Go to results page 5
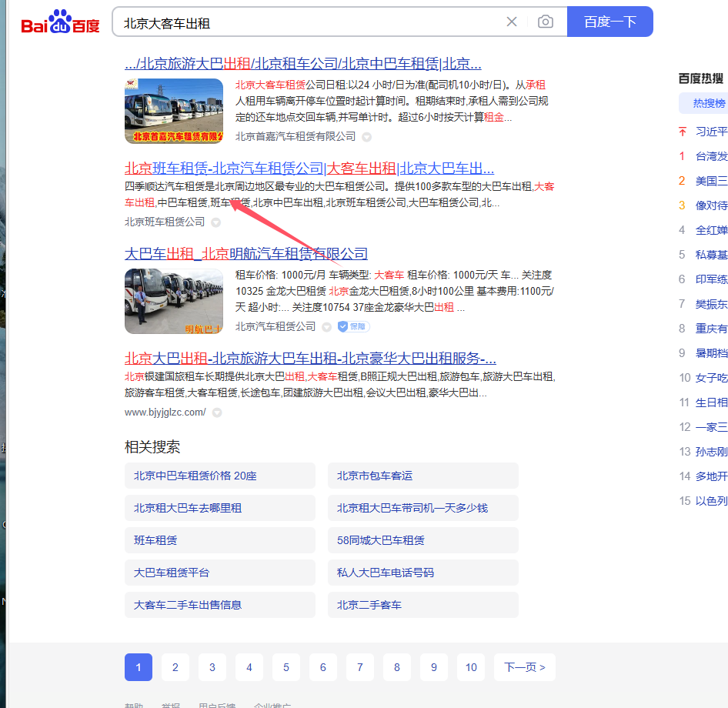This screenshot has width=728, height=708. [286, 667]
